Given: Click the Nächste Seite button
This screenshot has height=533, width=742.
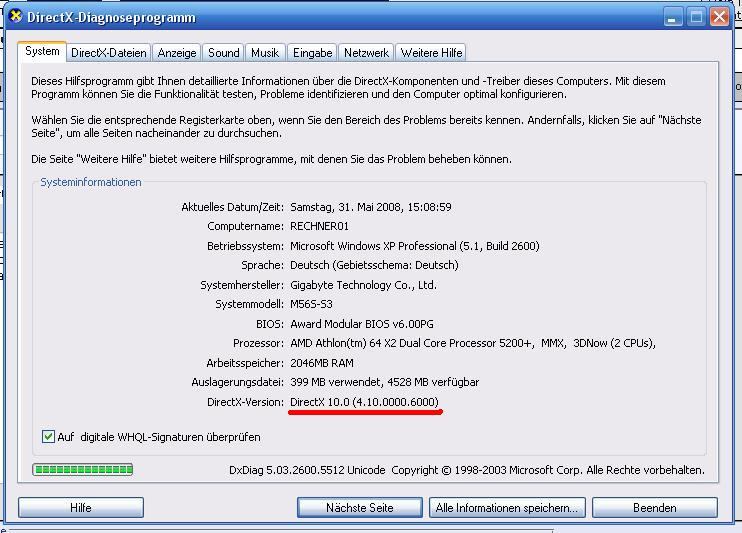Looking at the screenshot, I should pos(360,507).
